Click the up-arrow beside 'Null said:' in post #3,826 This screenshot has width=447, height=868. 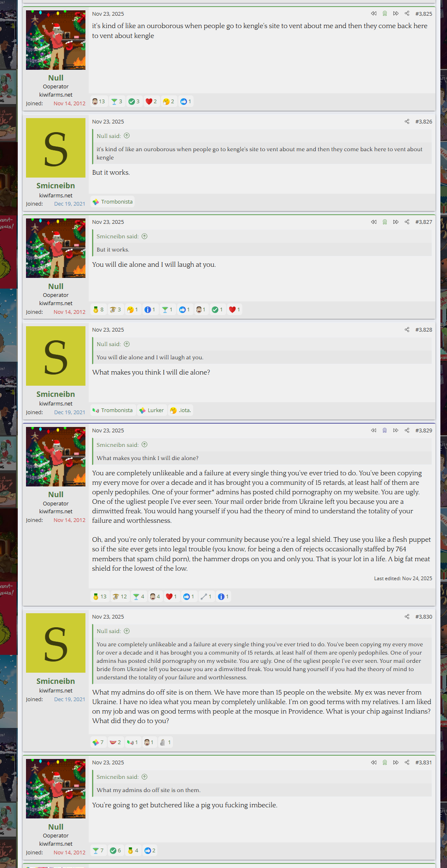coord(127,136)
